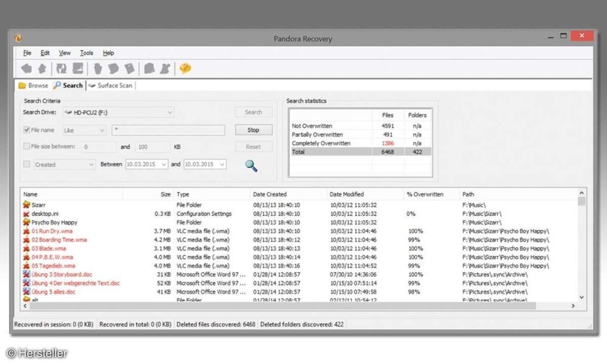Sort by the % Overwritten column header
Screen dimensions: 607x364
click(431, 194)
